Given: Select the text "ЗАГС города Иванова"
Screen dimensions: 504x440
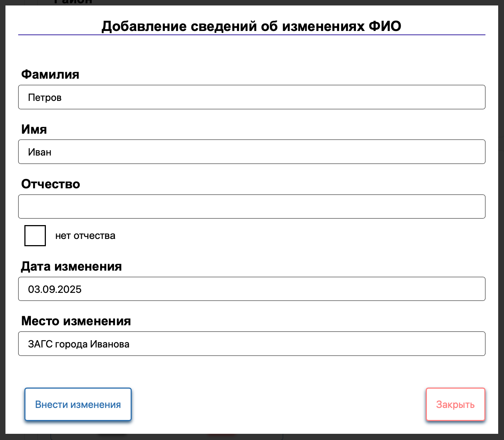Looking at the screenshot, I should click(79, 343).
